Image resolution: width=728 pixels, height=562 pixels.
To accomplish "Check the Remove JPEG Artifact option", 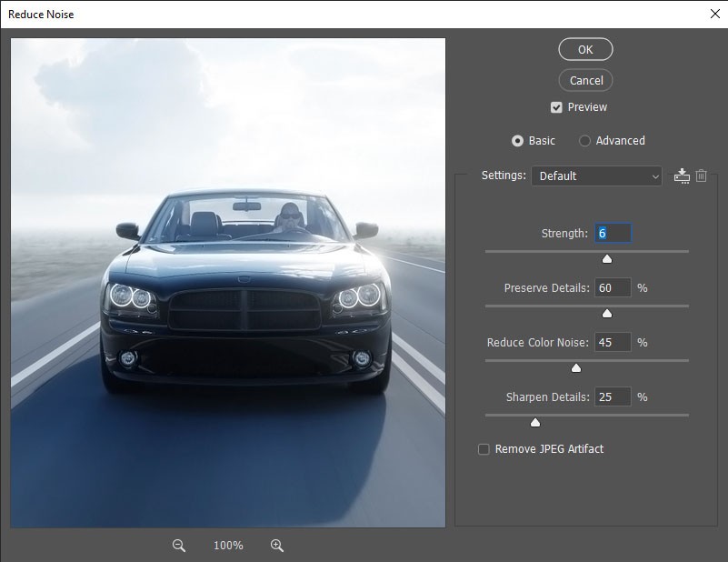I will (x=484, y=448).
